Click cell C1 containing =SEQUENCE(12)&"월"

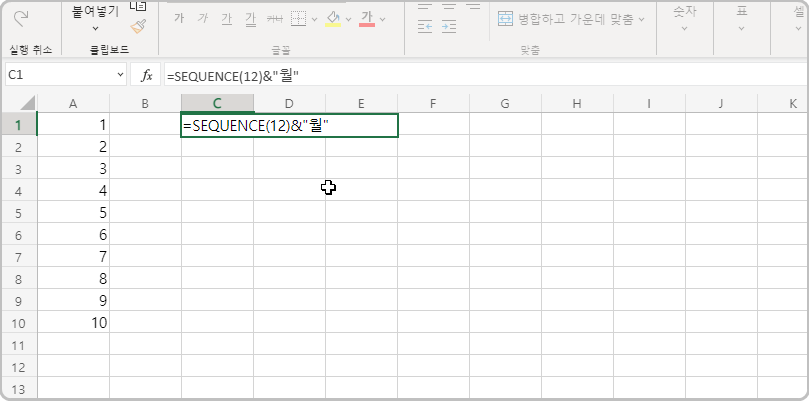click(x=289, y=125)
